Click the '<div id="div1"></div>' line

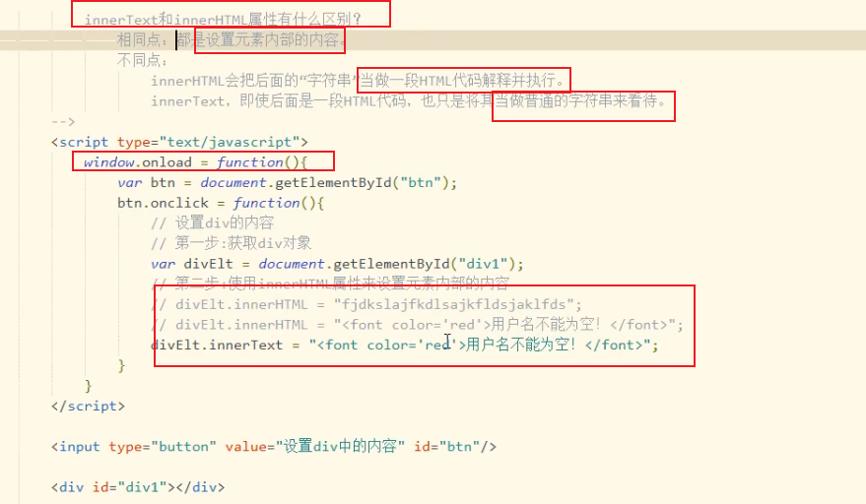pyautogui.click(x=138, y=487)
